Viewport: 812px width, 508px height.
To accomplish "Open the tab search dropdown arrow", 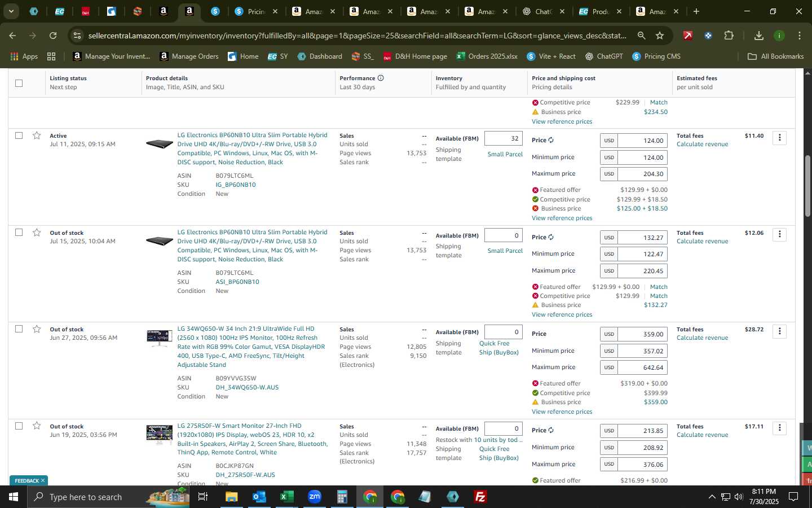I will (x=11, y=11).
